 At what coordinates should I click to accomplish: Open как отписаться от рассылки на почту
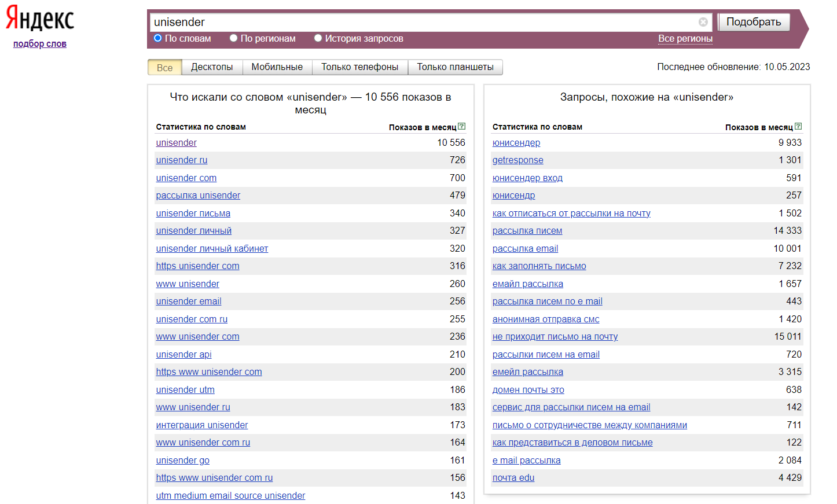coord(571,214)
